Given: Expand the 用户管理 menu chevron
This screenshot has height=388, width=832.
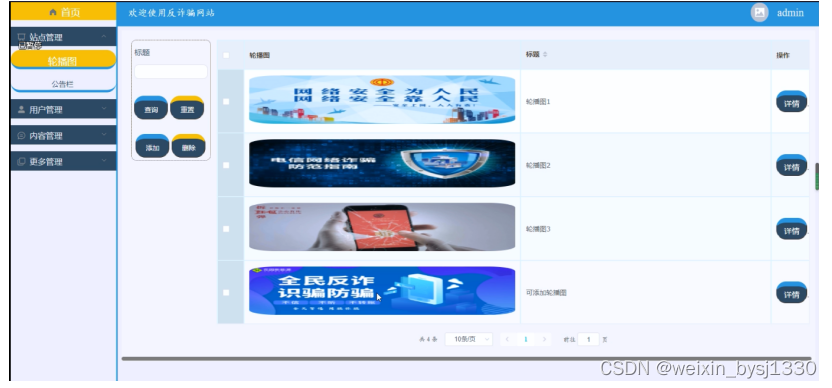Looking at the screenshot, I should coord(104,109).
